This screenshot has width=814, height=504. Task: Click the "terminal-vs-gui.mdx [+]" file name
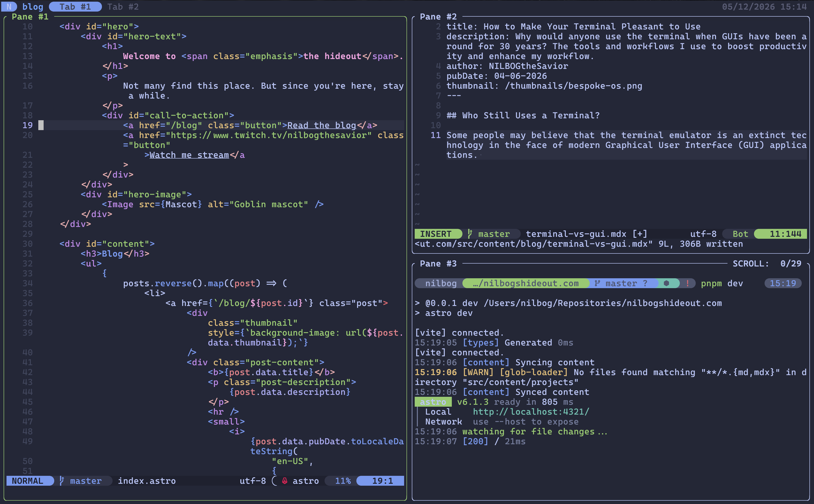(x=586, y=234)
